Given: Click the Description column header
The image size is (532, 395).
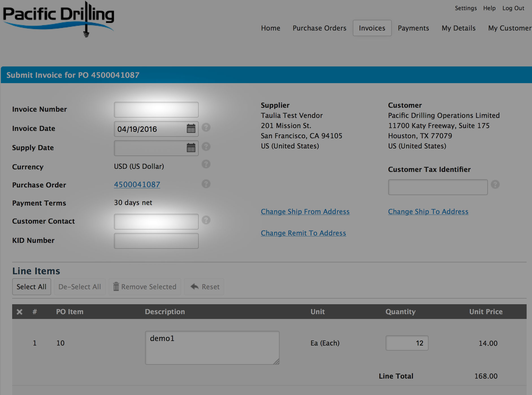Looking at the screenshot, I should (x=165, y=312).
